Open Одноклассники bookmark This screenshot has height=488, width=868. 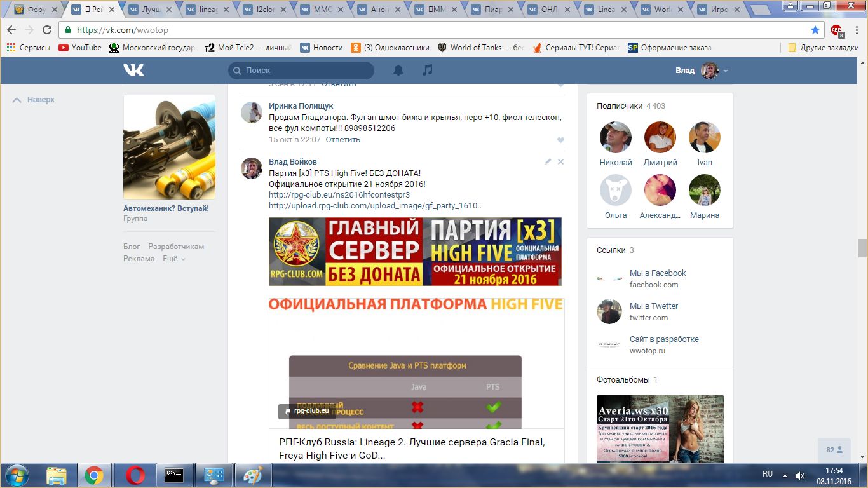(x=390, y=48)
